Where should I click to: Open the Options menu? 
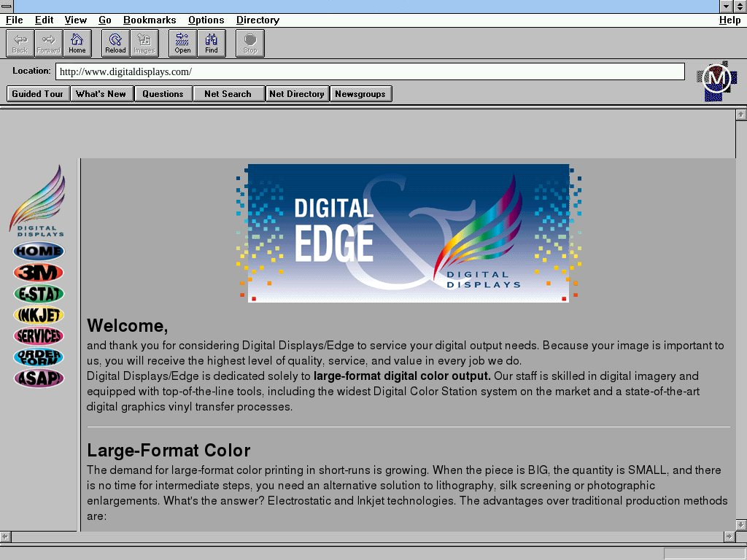point(206,20)
